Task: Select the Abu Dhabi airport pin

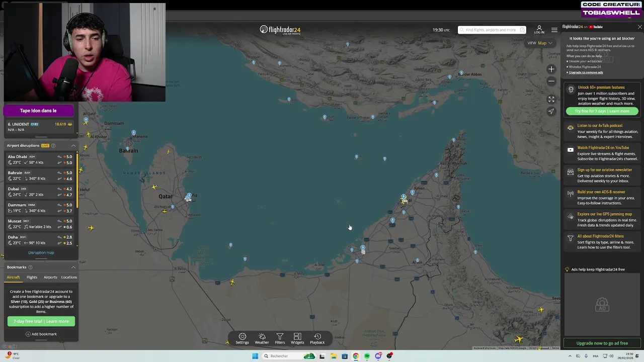Action: click(x=363, y=248)
